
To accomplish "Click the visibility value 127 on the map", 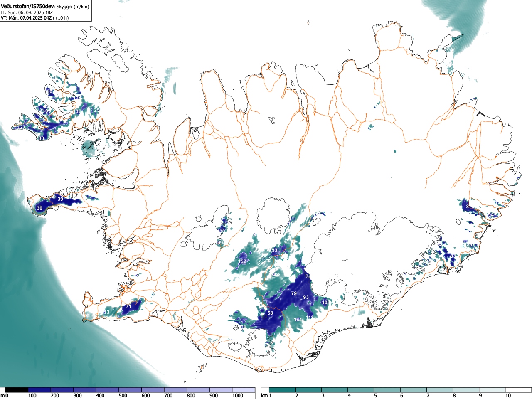I will point(21,127).
